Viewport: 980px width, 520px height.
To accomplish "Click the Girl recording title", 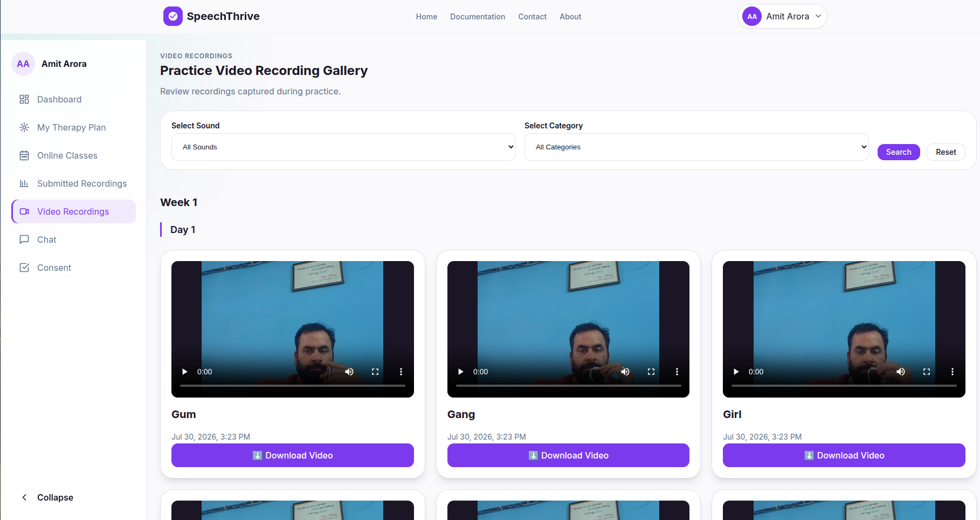I will tap(732, 414).
